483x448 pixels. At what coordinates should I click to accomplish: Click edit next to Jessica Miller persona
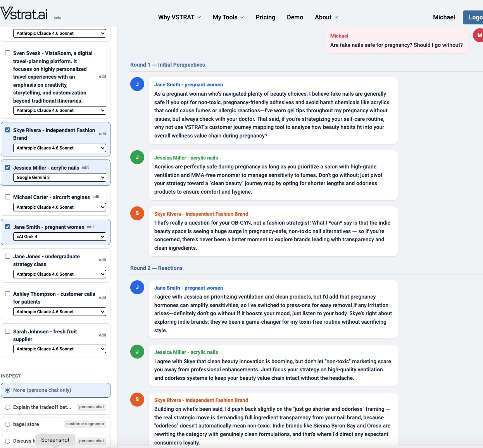85,168
